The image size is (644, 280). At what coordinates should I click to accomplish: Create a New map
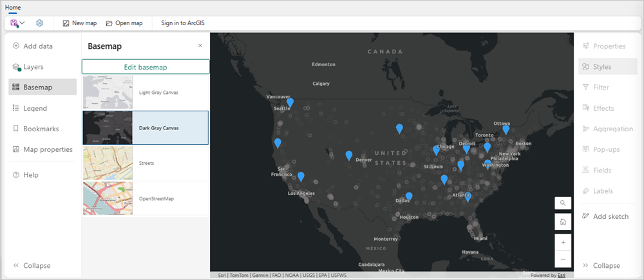point(80,23)
